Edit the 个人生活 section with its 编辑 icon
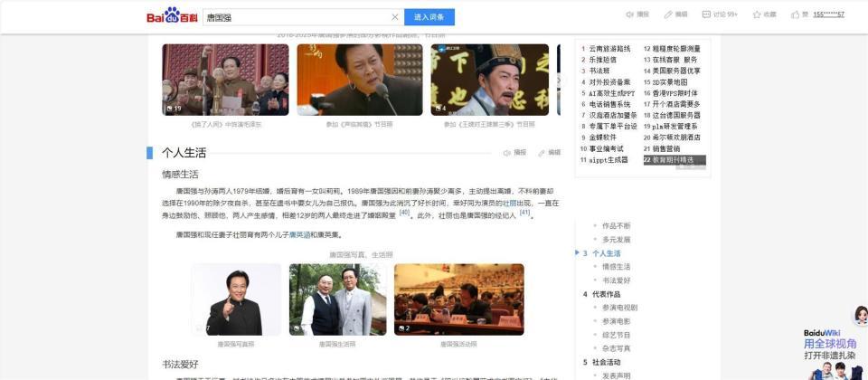The height and width of the screenshot is (380, 868). click(549, 152)
